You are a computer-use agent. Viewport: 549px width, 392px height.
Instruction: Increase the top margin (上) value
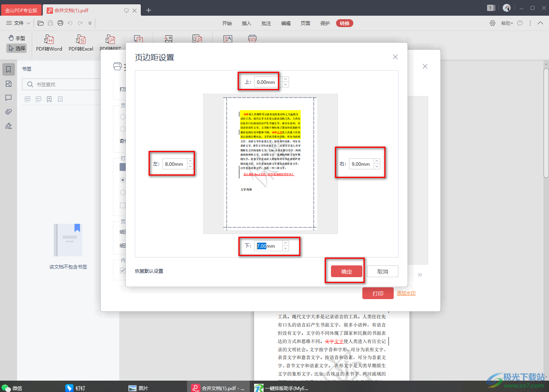285,80
